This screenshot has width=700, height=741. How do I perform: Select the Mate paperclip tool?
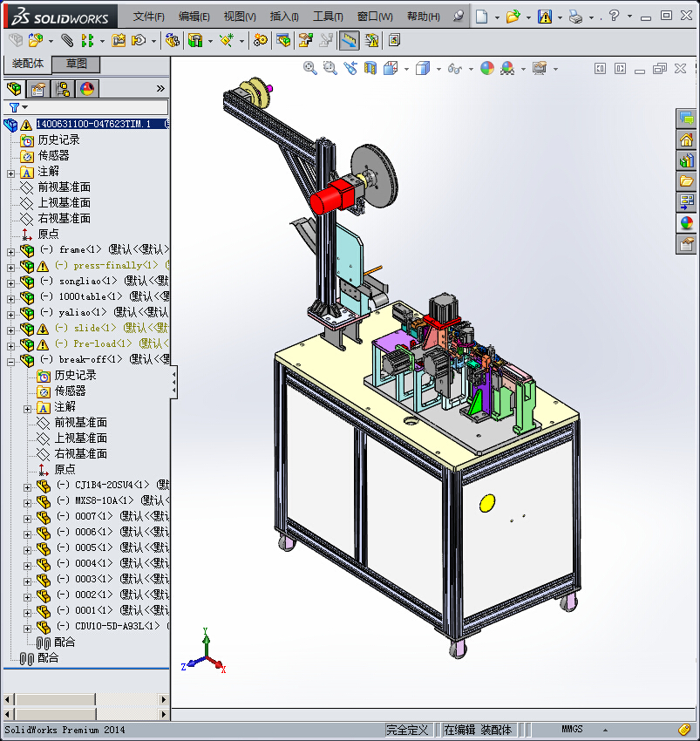pyautogui.click(x=67, y=41)
